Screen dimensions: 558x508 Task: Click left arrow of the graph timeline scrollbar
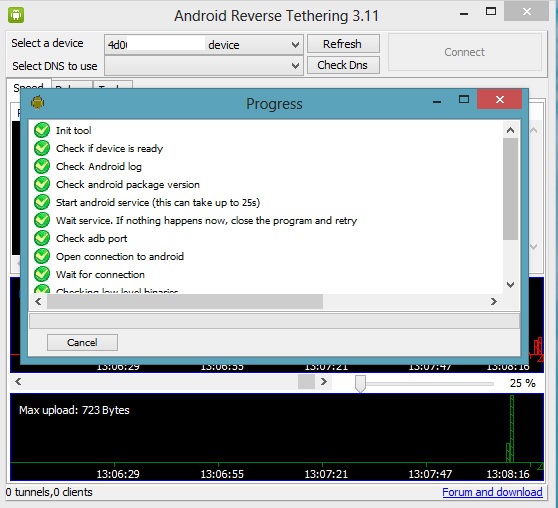[x=18, y=382]
